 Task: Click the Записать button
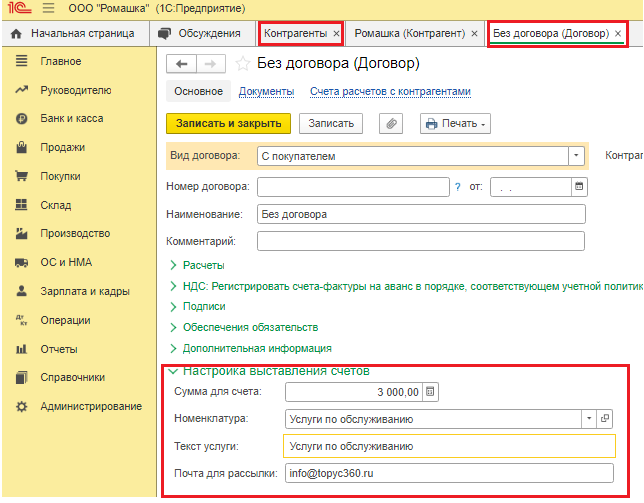point(331,123)
